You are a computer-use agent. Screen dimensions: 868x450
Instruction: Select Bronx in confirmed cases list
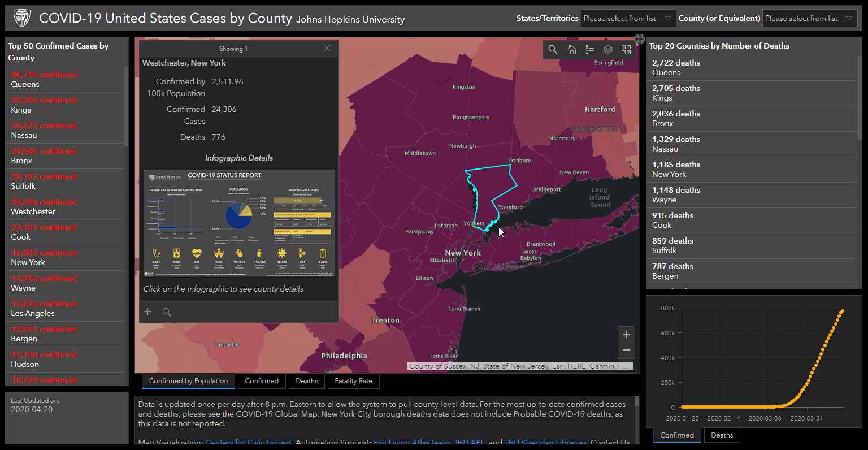tap(64, 156)
